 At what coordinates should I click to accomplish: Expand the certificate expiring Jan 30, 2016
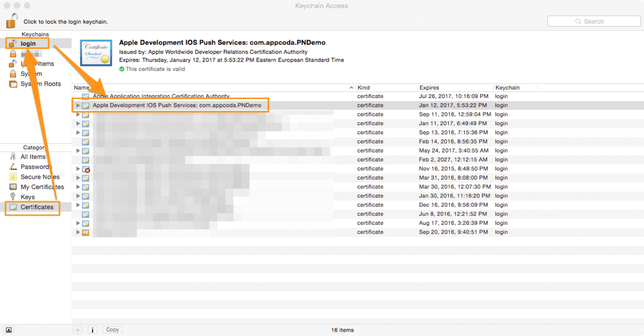tap(78, 196)
